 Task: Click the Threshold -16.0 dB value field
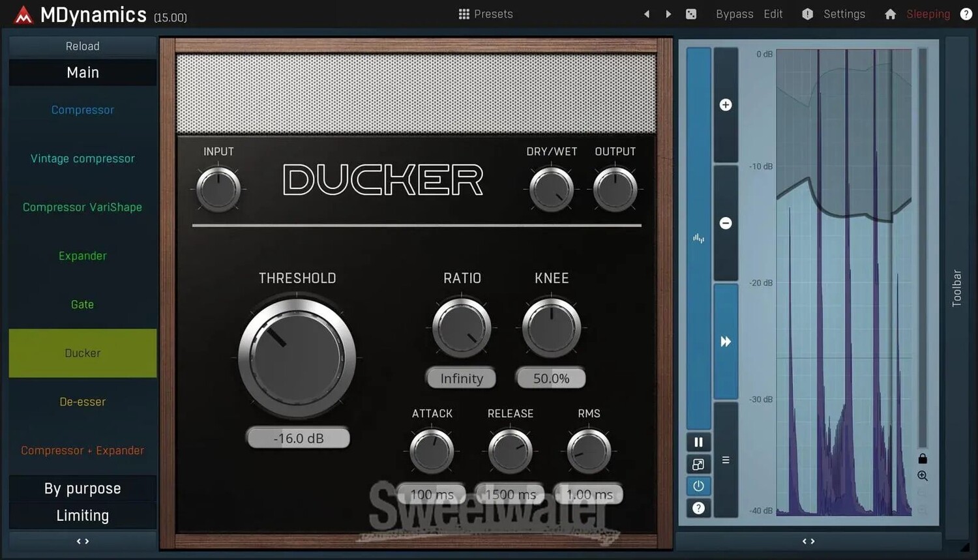pyautogui.click(x=298, y=438)
